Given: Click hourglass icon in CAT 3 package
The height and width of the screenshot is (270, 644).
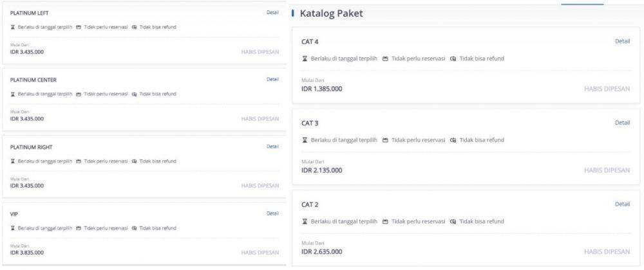Looking at the screenshot, I should point(305,139).
